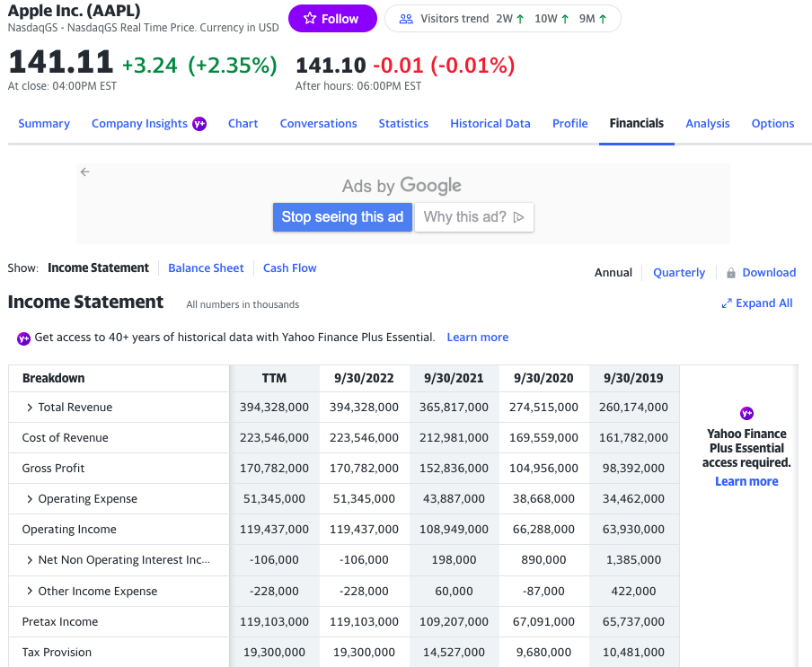Click the Follow button
812x667 pixels.
[x=332, y=19]
